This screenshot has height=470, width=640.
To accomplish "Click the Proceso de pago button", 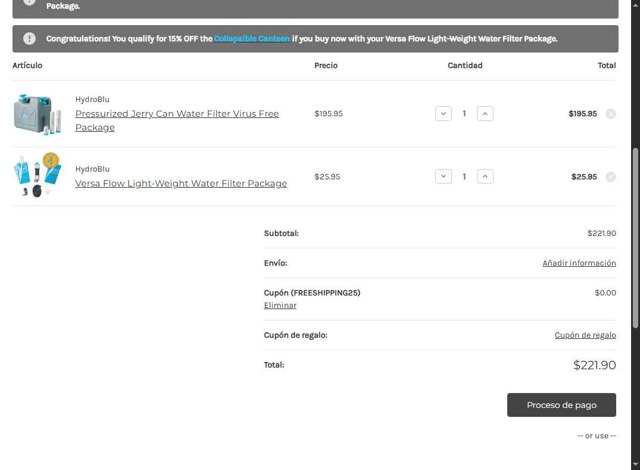I will [561, 405].
